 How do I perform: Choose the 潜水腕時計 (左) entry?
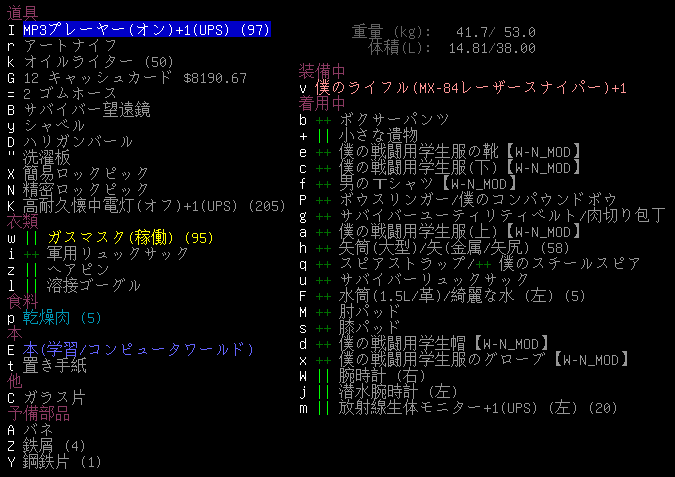pyautogui.click(x=398, y=392)
